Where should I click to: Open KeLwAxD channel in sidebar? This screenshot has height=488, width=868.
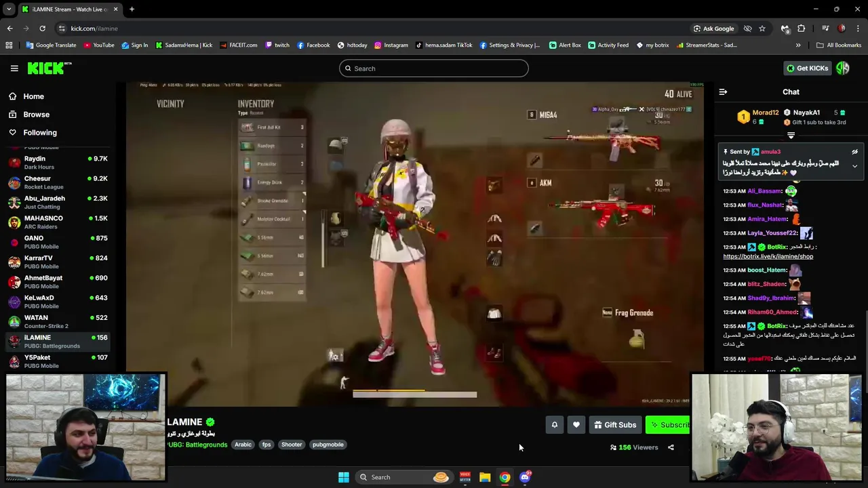click(58, 302)
